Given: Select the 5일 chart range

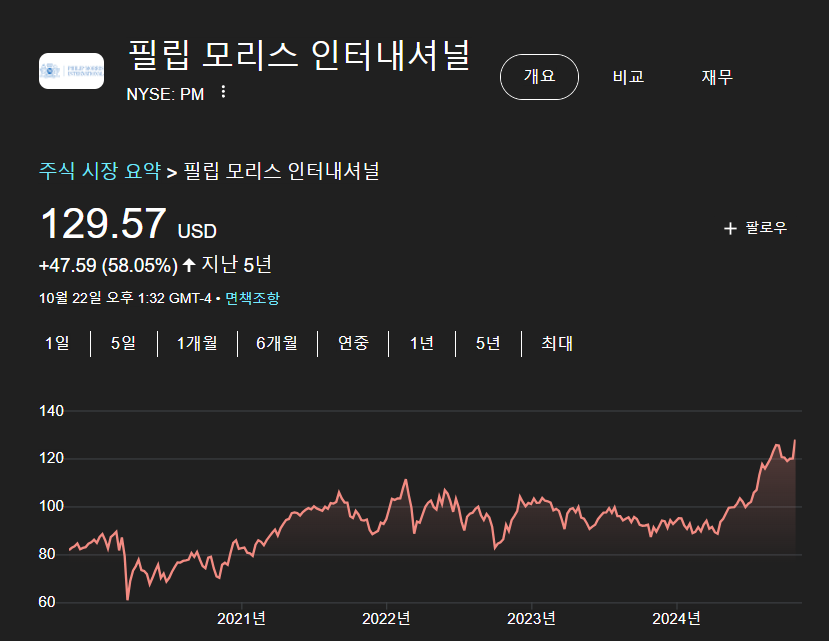Looking at the screenshot, I should (x=123, y=343).
